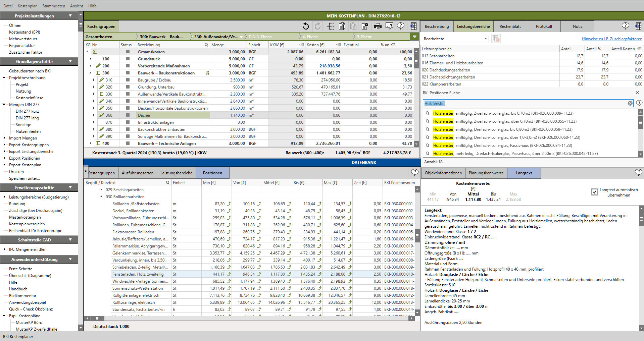Toggle status square of row 100 Grundstück
Viewport: 644px width, 341px height.
tap(128, 59)
